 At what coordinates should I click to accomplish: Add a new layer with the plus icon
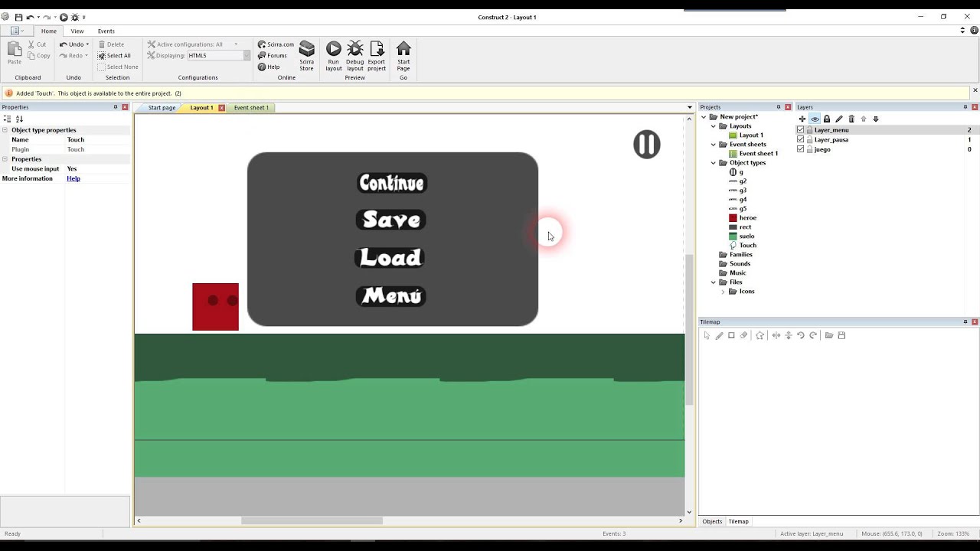point(802,119)
